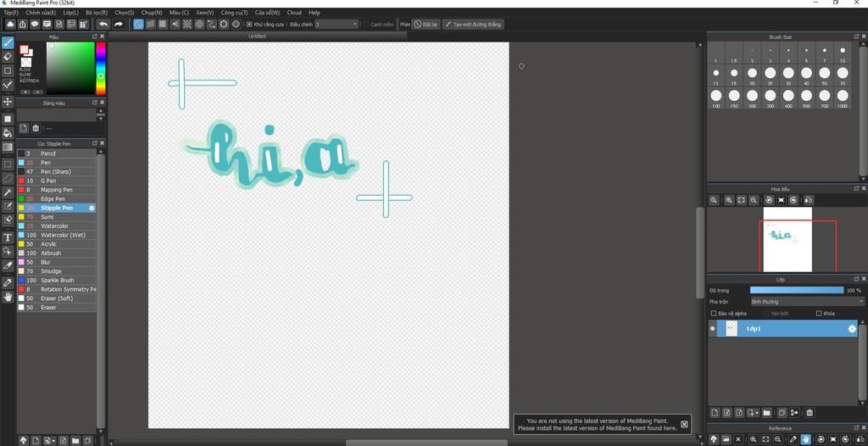Add a new layer folder
Viewport: 868px width, 446px height.
[766, 413]
